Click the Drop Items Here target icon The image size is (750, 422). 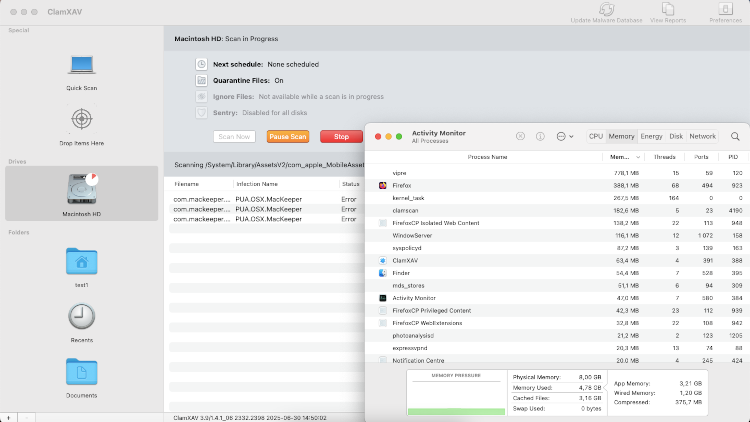(x=81, y=119)
